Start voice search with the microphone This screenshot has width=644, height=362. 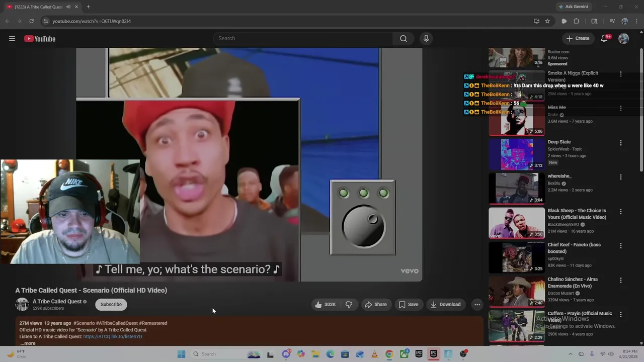pyautogui.click(x=426, y=39)
